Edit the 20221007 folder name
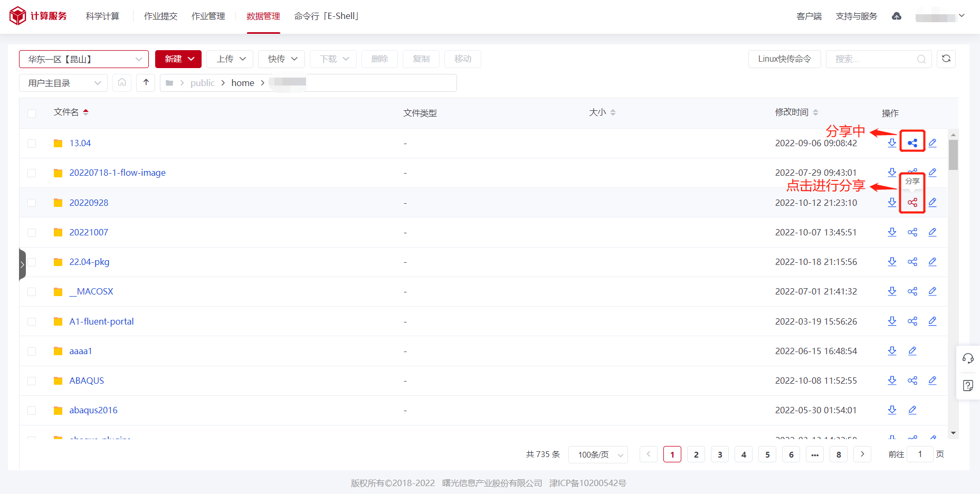 pyautogui.click(x=933, y=232)
